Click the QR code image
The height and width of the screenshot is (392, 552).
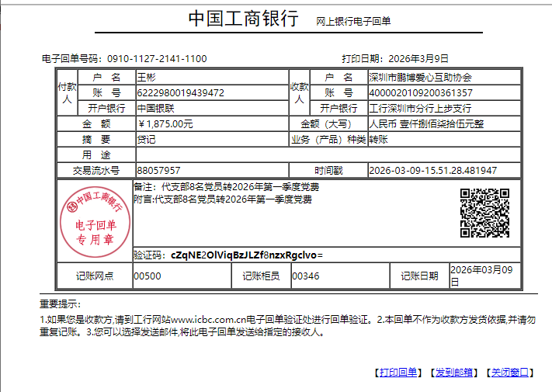(x=484, y=213)
